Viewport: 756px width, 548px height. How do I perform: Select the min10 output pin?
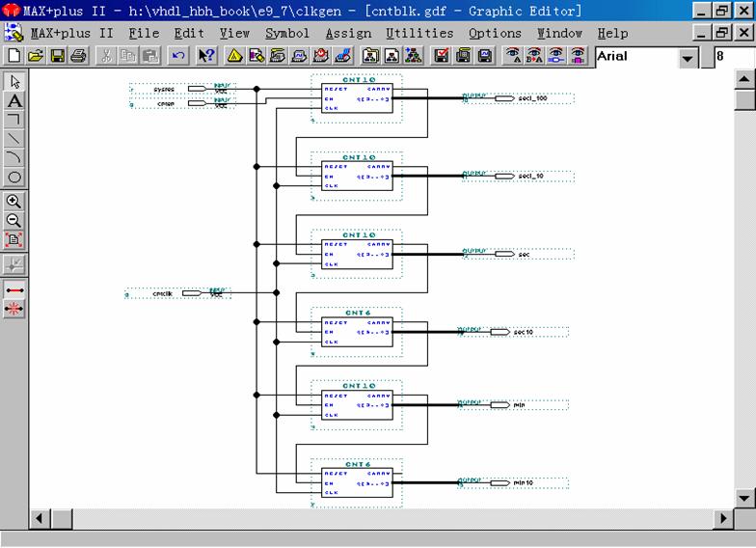point(513,482)
